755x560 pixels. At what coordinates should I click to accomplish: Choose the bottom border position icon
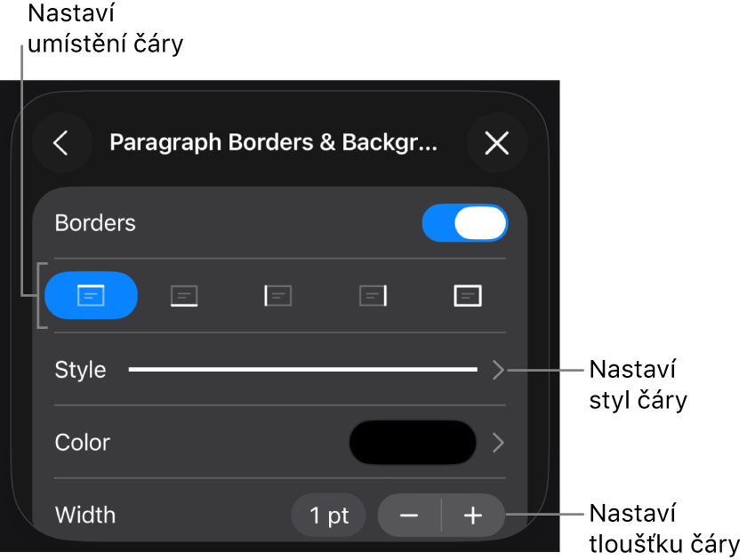tap(184, 295)
